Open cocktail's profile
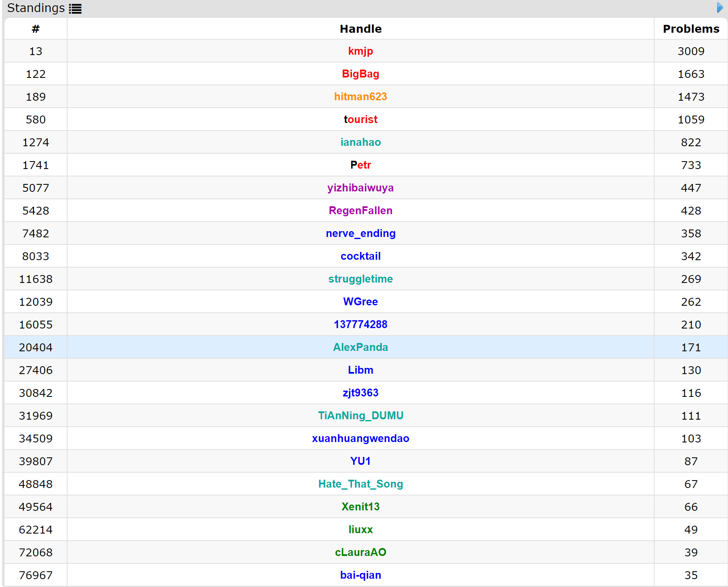Image resolution: width=728 pixels, height=587 pixels. tap(360, 256)
